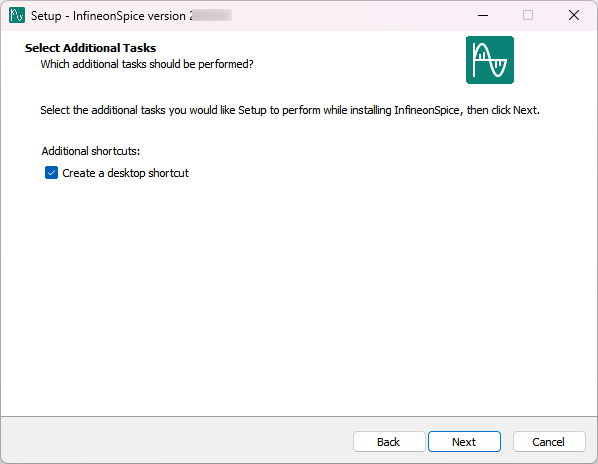Uncheck the desktop shortcut checkbox
This screenshot has width=598, height=464.
[51, 173]
